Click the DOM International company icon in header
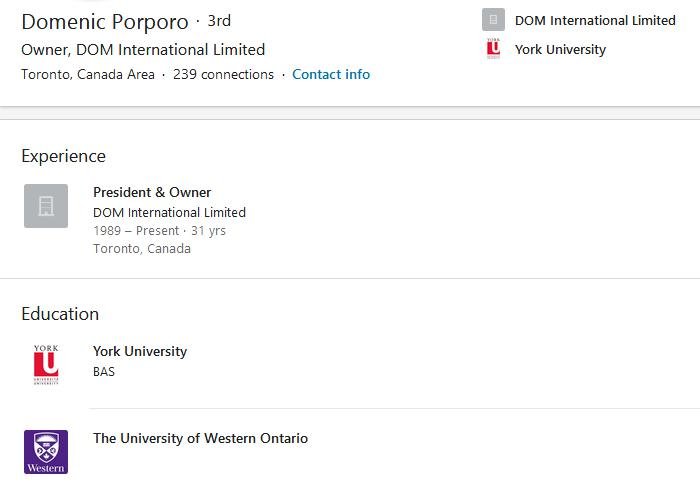The height and width of the screenshot is (487, 700). (493, 20)
